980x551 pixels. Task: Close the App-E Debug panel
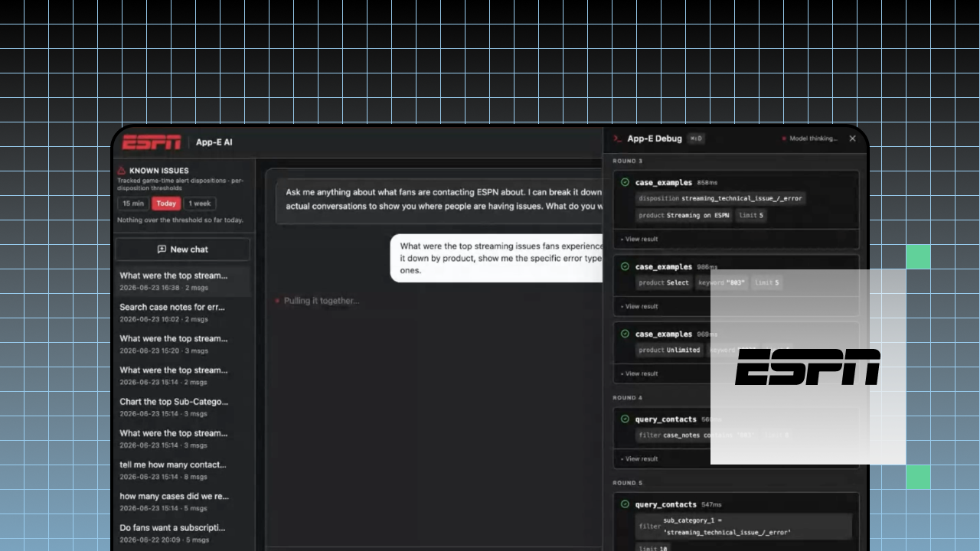pyautogui.click(x=852, y=139)
